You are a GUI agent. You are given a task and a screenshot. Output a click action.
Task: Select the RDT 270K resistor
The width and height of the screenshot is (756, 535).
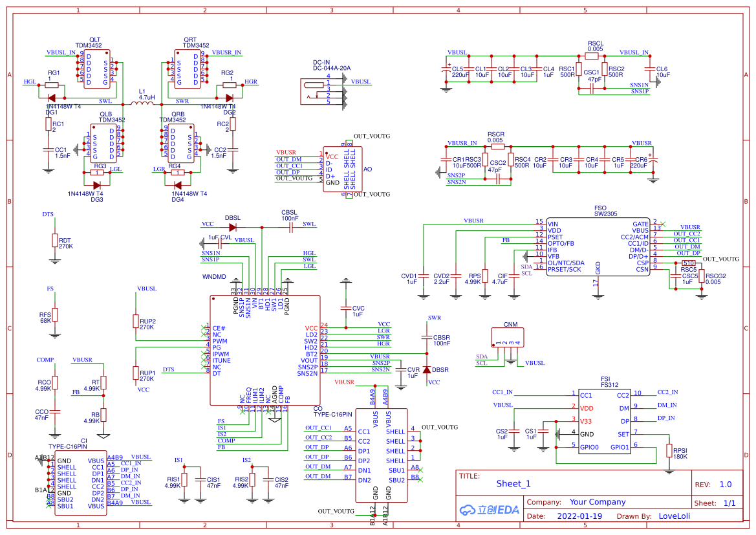coord(55,240)
